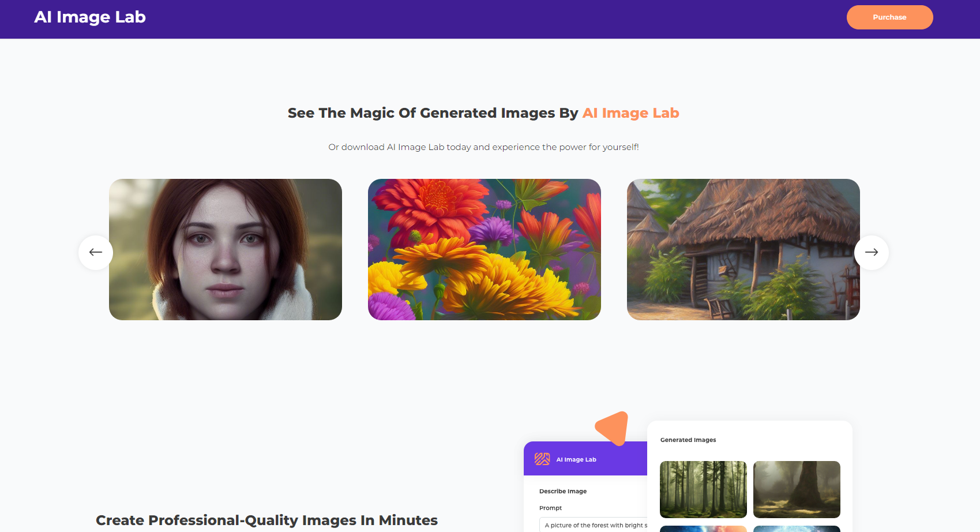Select the thatched cottage carousel image
Image resolution: width=980 pixels, height=532 pixels.
point(743,249)
